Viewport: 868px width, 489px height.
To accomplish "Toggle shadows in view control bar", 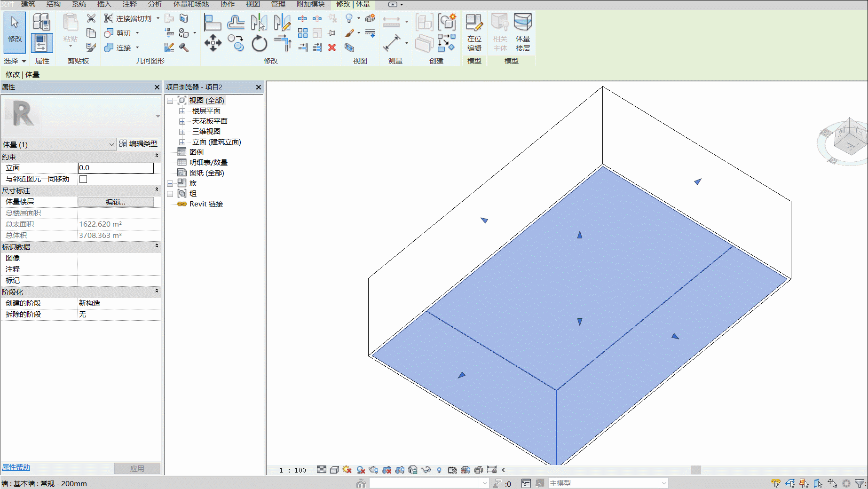I will [x=361, y=470].
